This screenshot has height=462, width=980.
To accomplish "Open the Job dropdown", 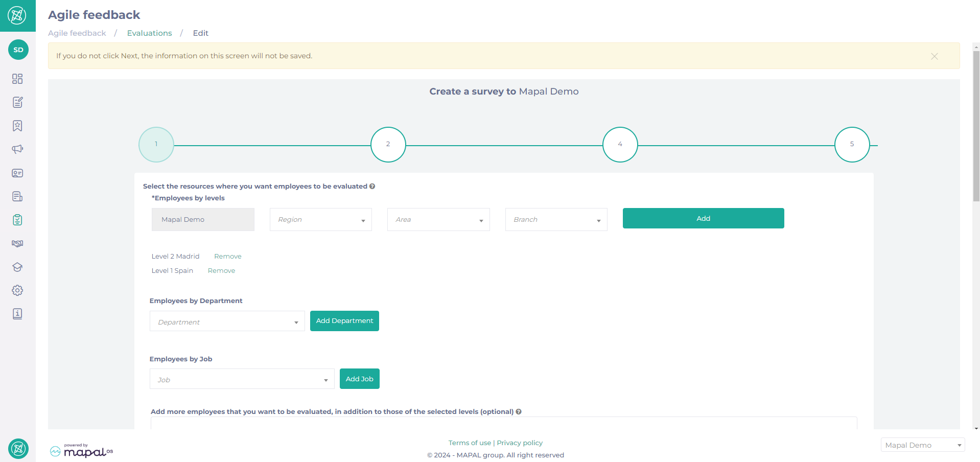I will click(242, 379).
